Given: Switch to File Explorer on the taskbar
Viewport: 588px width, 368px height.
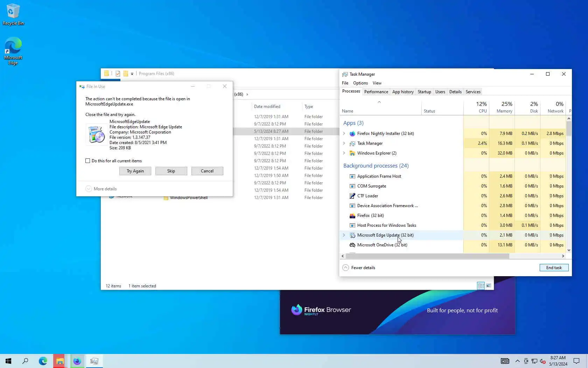Looking at the screenshot, I should point(60,361).
